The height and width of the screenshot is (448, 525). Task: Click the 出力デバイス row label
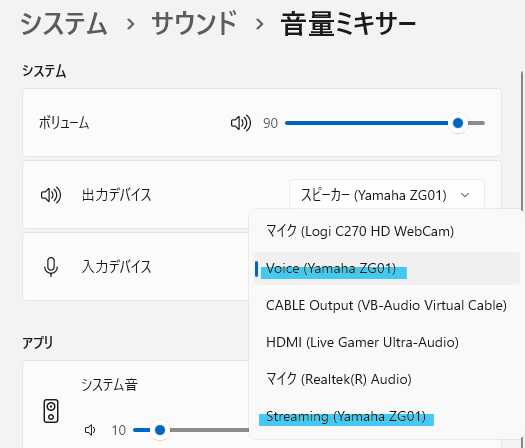tap(117, 195)
